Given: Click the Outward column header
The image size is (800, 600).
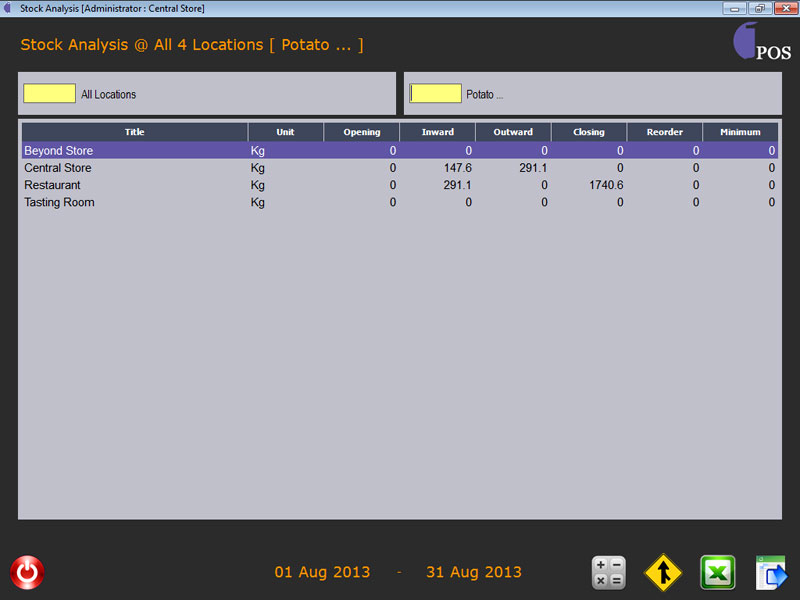Looking at the screenshot, I should point(513,132).
